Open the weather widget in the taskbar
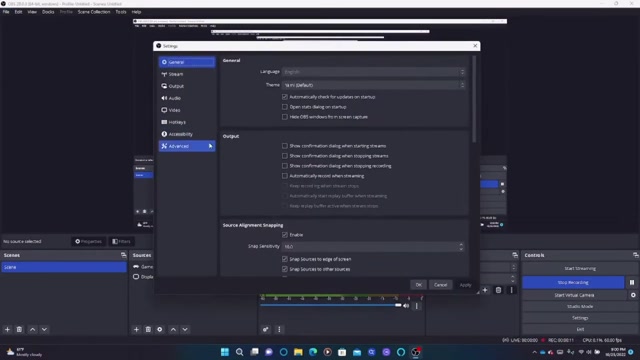 [x=24, y=352]
